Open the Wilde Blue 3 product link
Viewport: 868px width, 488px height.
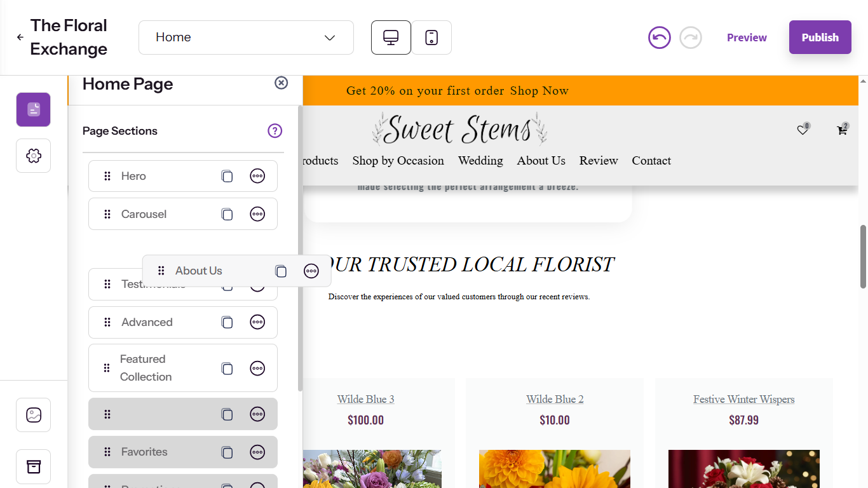point(366,399)
